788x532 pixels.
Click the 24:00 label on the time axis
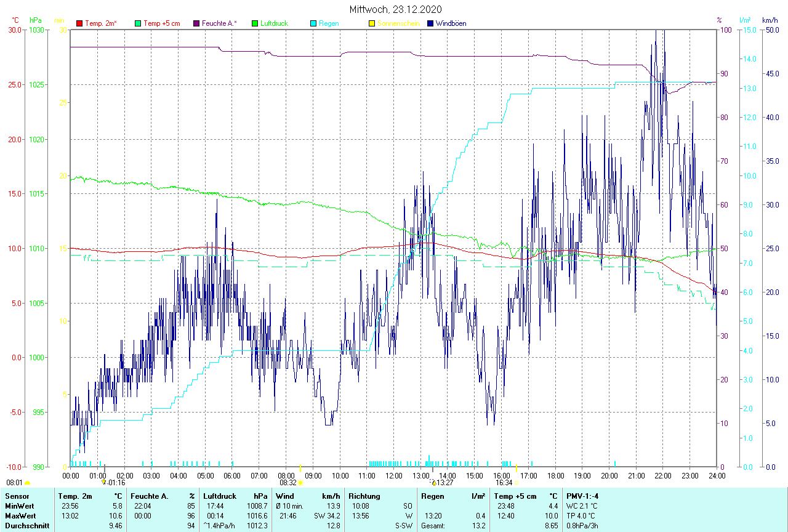[717, 475]
